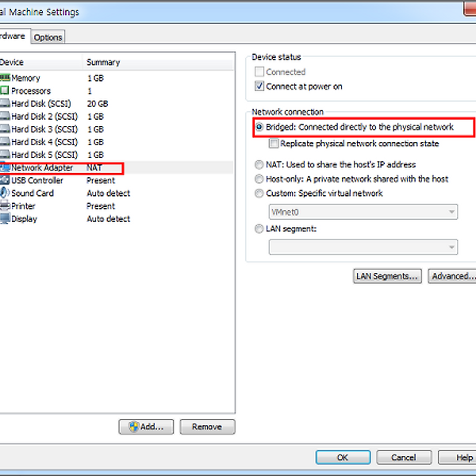The height and width of the screenshot is (476, 476).
Task: Select the NAT radio button
Action: pos(259,165)
